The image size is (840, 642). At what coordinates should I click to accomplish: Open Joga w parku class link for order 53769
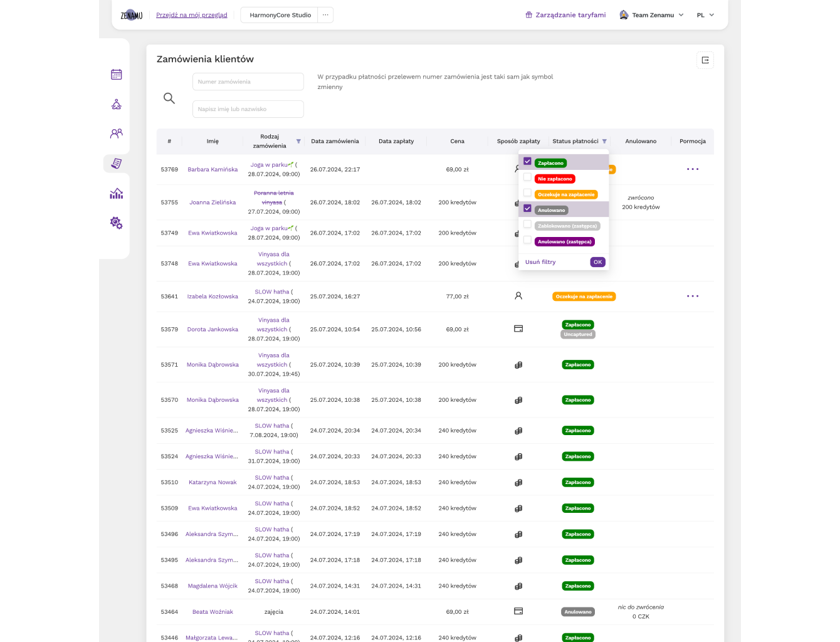point(271,165)
